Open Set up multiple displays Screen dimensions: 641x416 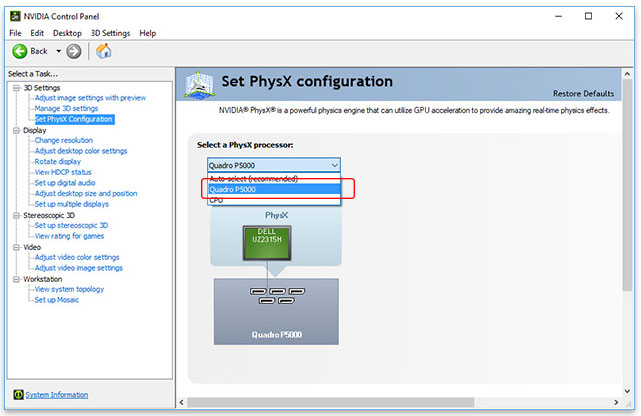pyautogui.click(x=72, y=204)
